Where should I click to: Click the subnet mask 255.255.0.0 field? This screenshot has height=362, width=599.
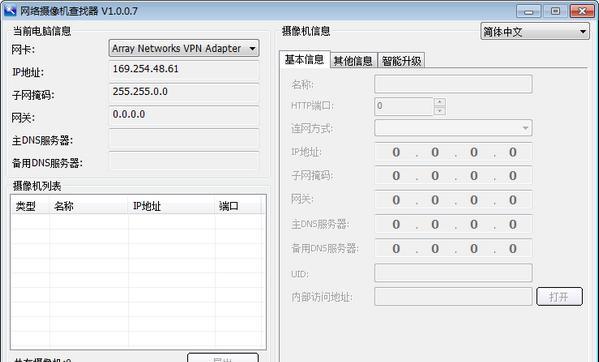pos(184,93)
